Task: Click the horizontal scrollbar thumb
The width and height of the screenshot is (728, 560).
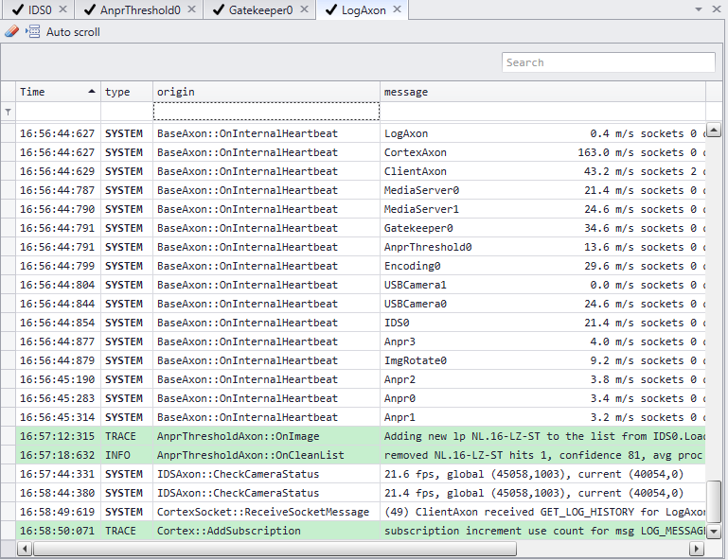Action: (275, 549)
